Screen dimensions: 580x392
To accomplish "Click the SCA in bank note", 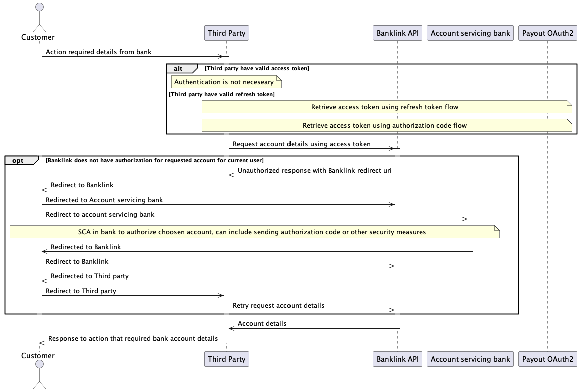I will [x=254, y=232].
